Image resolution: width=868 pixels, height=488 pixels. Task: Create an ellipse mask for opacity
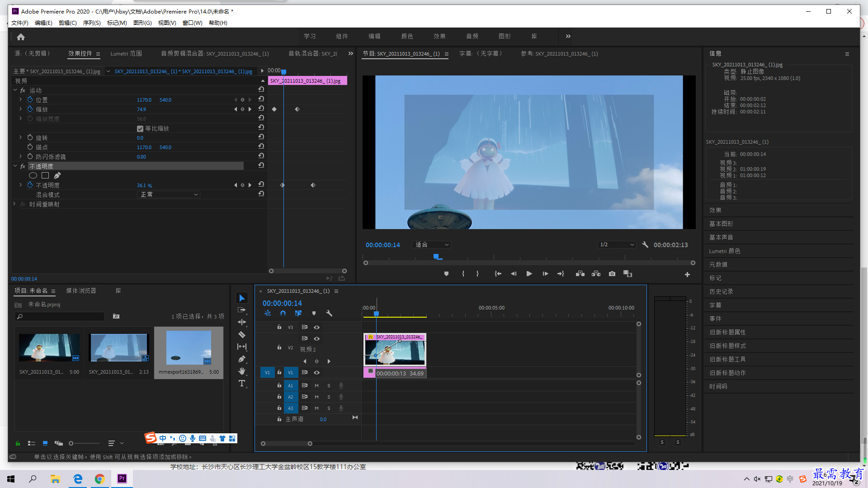[33, 175]
